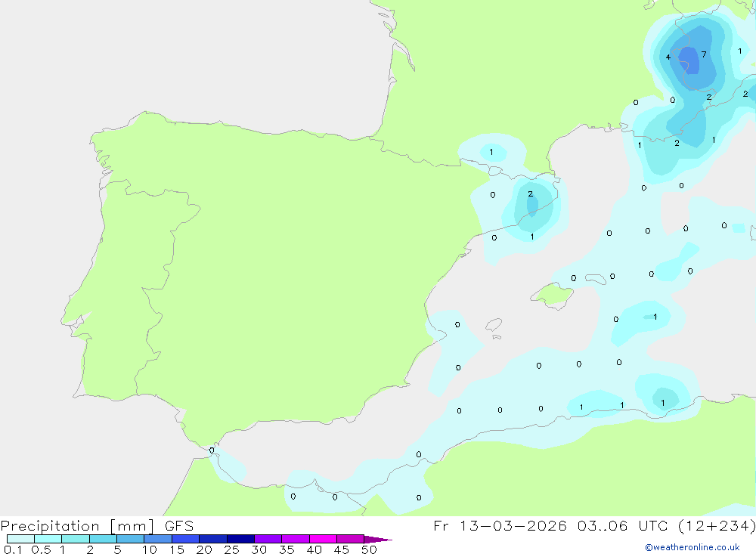Pick the magenta 40-45 mm legend swatch
756x554 pixels.
click(x=323, y=539)
